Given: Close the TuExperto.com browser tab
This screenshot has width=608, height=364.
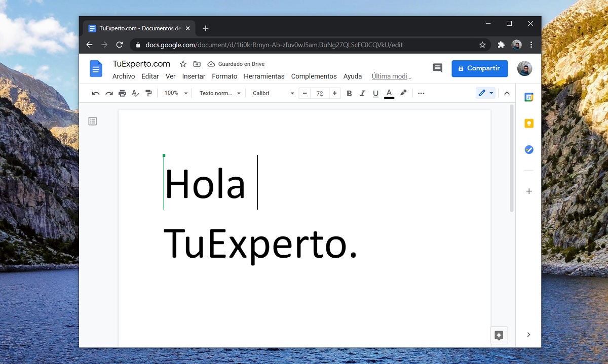Looking at the screenshot, I should pos(187,28).
